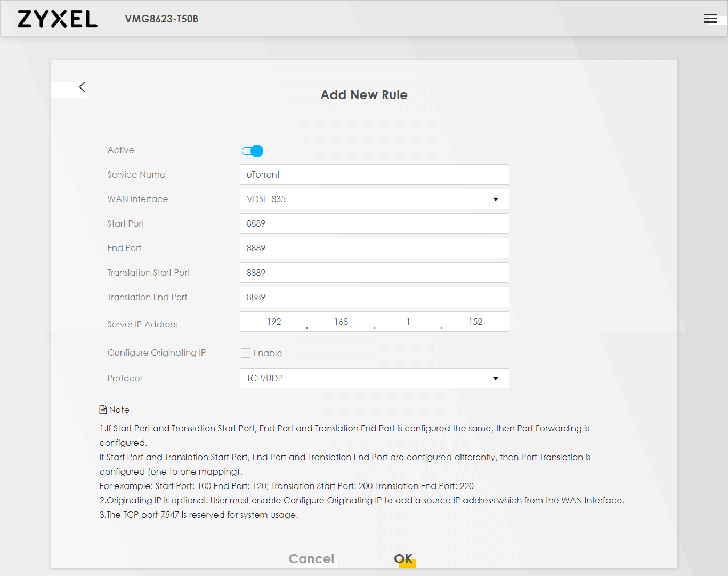Click the back arrow above Add New Rule

[83, 86]
